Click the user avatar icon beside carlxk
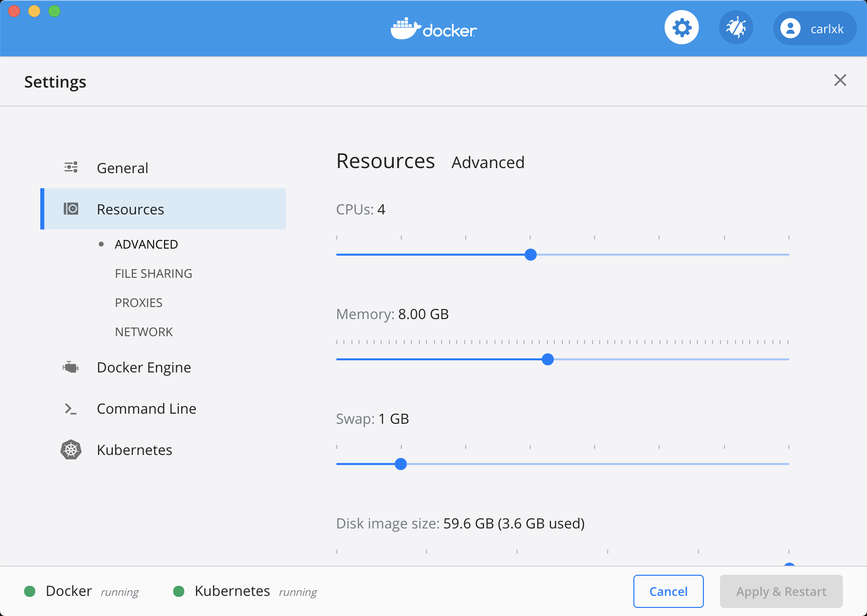The image size is (867, 616). tap(790, 28)
